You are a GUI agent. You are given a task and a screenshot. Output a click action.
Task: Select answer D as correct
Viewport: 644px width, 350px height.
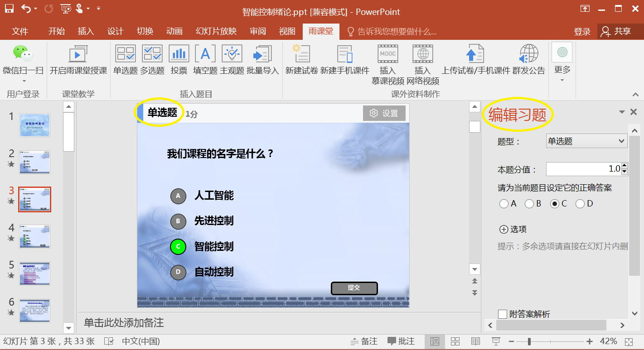tap(580, 204)
